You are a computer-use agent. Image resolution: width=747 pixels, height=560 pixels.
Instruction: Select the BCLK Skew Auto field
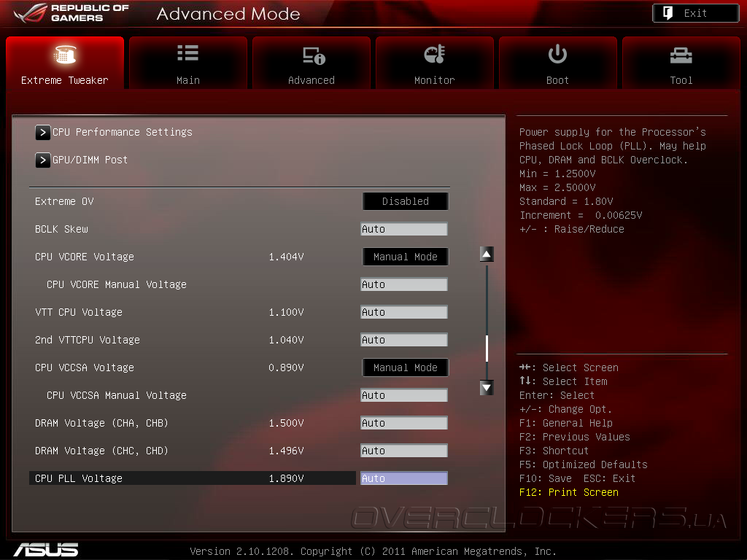click(x=404, y=229)
